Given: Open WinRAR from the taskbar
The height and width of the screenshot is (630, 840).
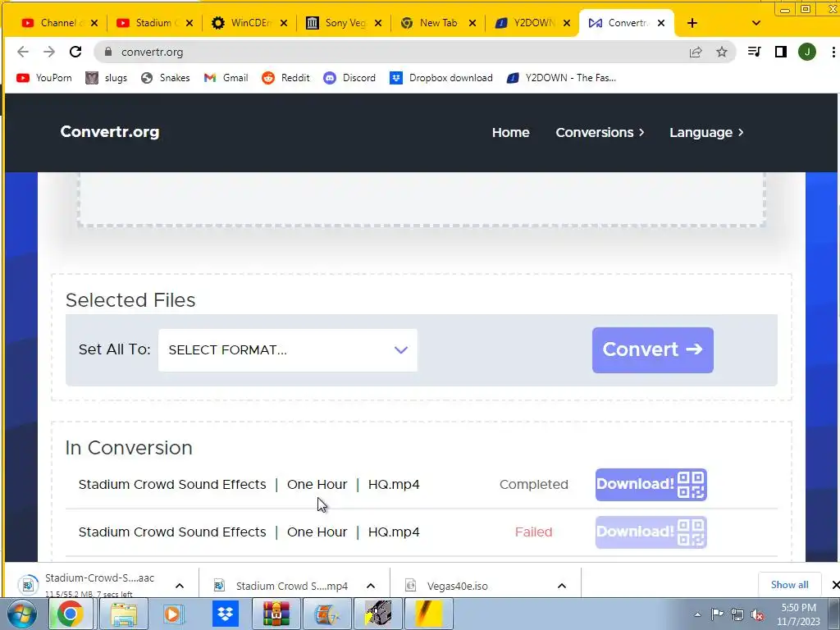Looking at the screenshot, I should 276,614.
